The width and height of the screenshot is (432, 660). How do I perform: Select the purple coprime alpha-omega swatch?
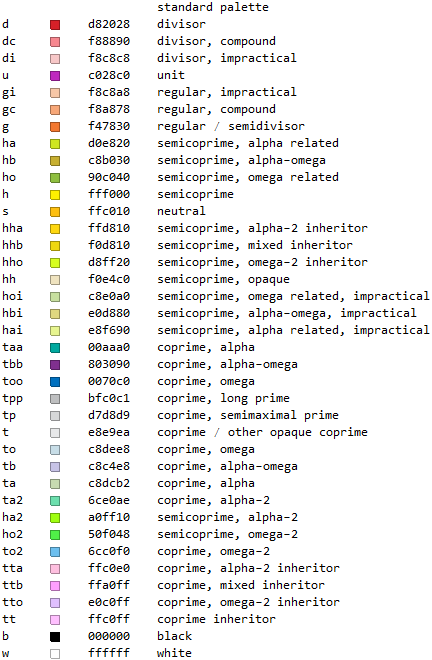[55, 365]
